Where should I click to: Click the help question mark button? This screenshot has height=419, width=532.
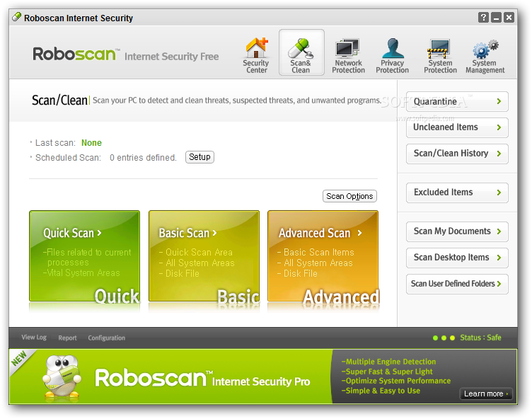tap(483, 17)
